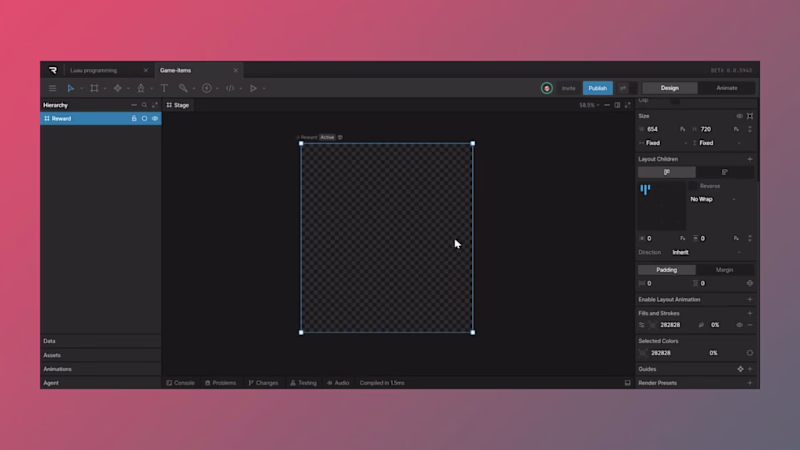Click the stage fullscreen icon
This screenshot has height=450, width=800.
(628, 105)
